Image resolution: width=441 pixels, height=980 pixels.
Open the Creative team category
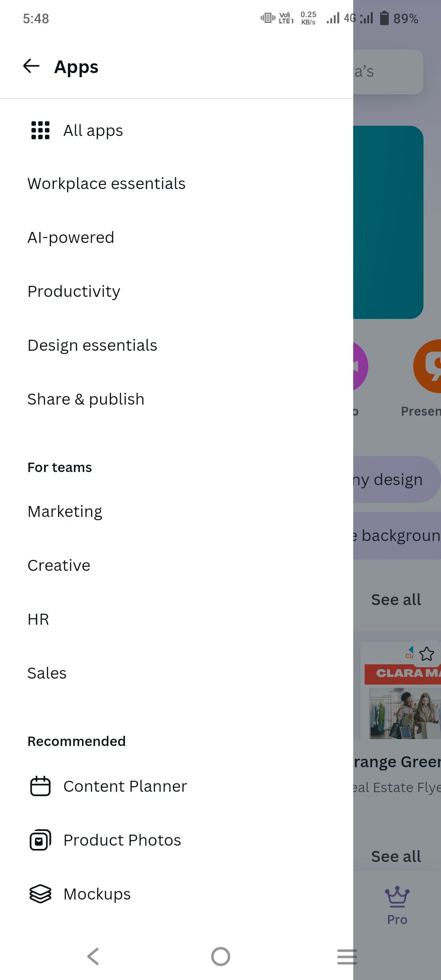click(x=59, y=566)
